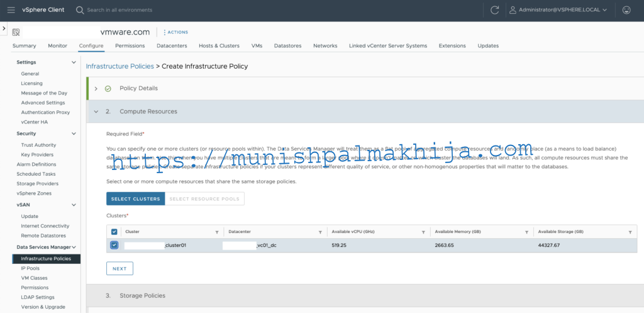Select Infrastructure Policies in sidebar

pyautogui.click(x=46, y=259)
